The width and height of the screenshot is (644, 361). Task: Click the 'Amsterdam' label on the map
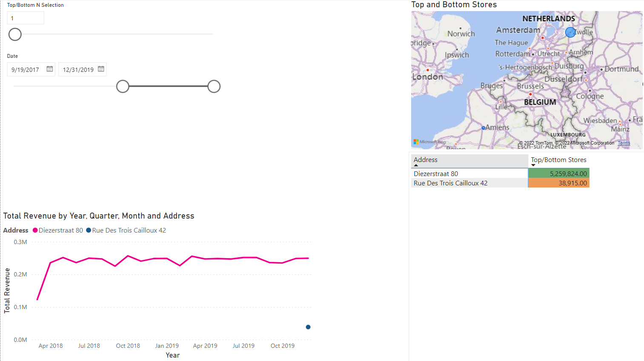(x=518, y=30)
